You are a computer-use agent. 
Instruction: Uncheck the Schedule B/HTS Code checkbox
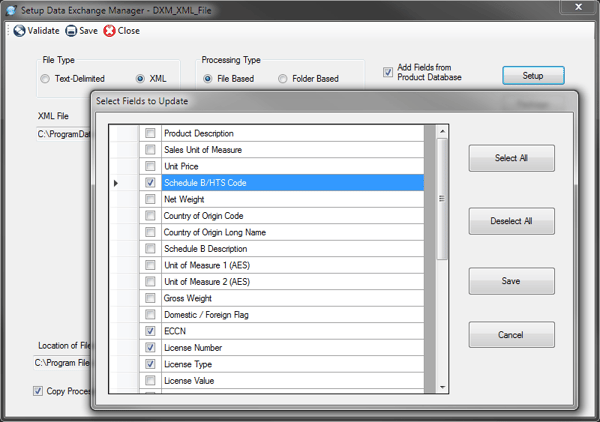150,182
